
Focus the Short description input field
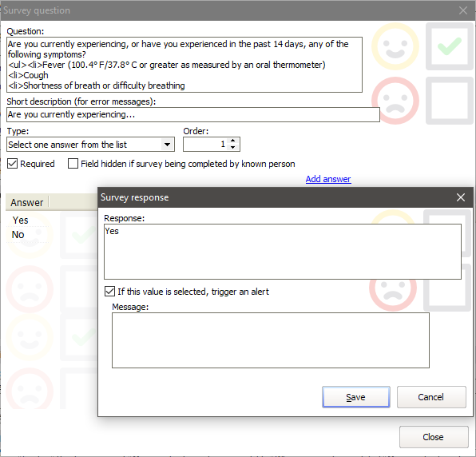[x=193, y=114]
